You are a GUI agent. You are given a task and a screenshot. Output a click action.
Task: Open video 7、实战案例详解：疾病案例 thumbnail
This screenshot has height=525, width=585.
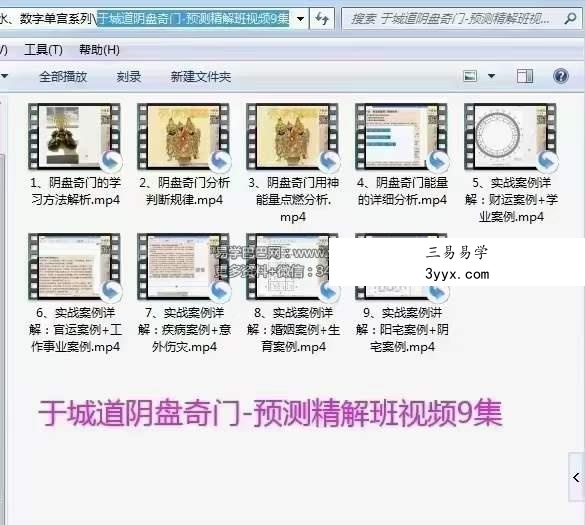tap(184, 266)
